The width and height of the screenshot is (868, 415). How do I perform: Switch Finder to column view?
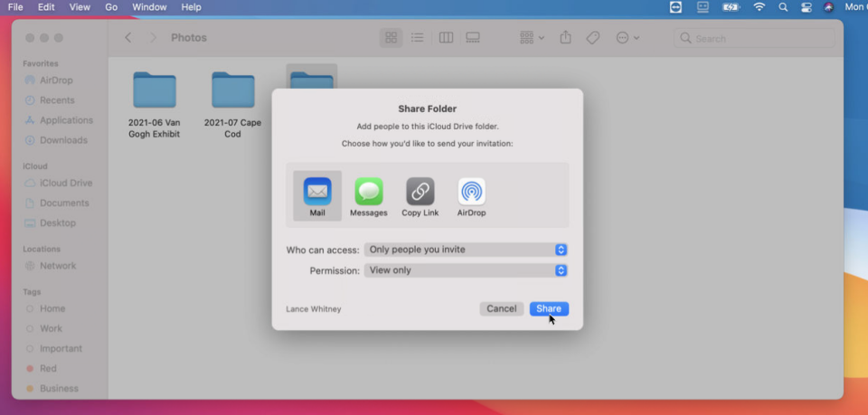446,38
